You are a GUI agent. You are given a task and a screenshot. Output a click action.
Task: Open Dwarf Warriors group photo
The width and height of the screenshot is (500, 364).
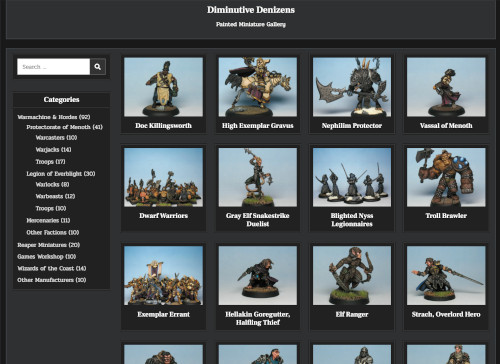pos(163,177)
